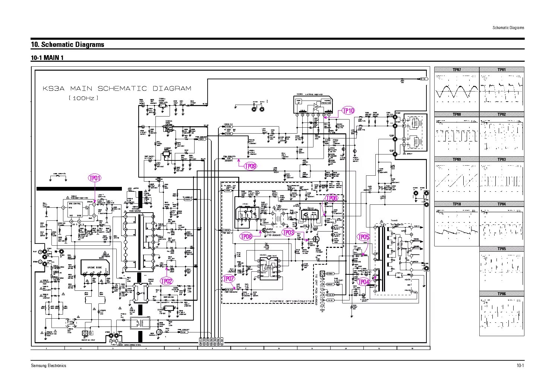Screen dimensions: 555x392
Task: Click the pink TP06 test point label on schematic
Action: pos(331,198)
